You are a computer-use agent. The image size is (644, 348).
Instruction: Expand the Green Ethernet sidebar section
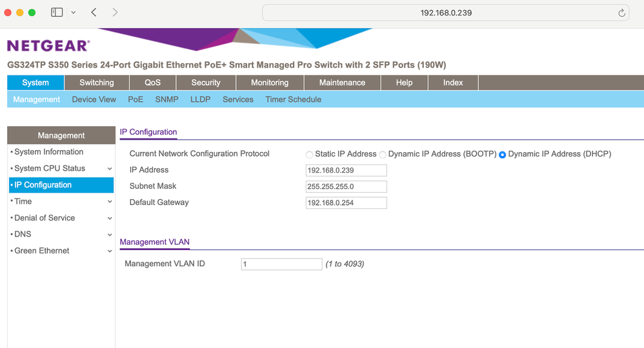(110, 251)
